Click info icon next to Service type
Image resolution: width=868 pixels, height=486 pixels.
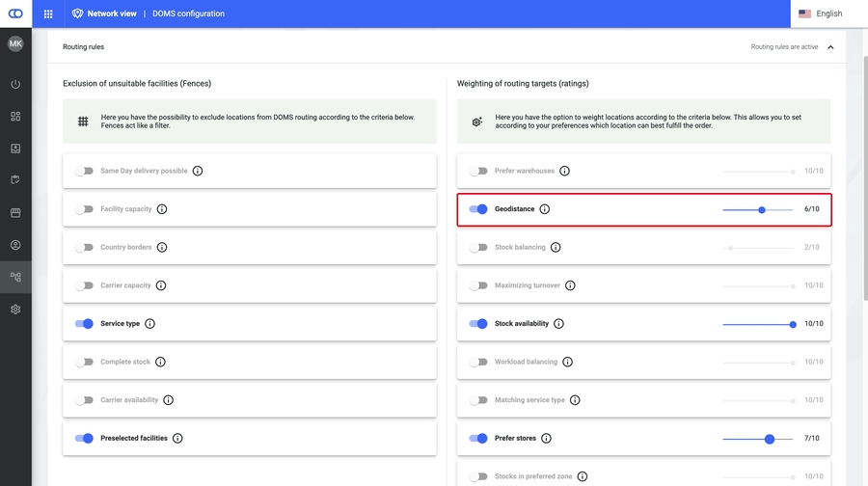(x=149, y=324)
